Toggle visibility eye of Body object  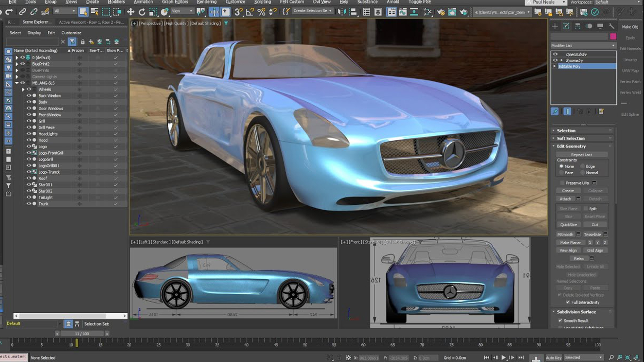(x=29, y=102)
